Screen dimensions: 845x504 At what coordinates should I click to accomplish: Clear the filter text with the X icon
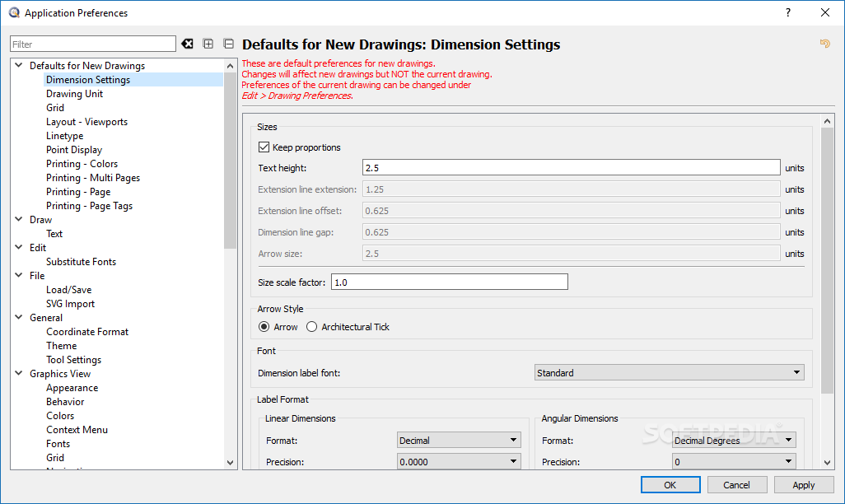[x=187, y=44]
